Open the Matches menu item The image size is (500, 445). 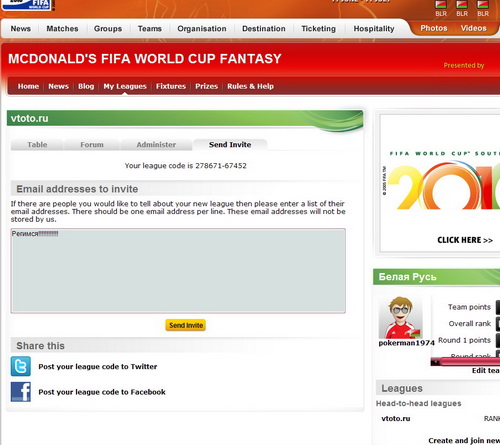62,29
